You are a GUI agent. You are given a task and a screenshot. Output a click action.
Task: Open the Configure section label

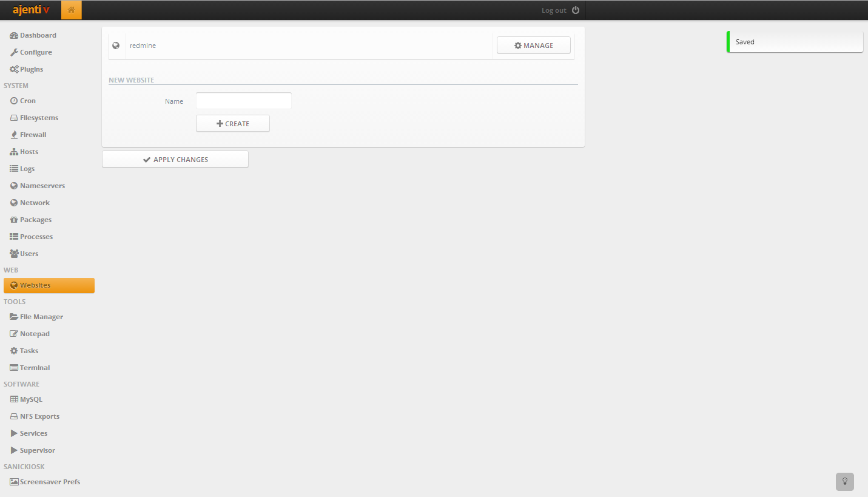36,52
